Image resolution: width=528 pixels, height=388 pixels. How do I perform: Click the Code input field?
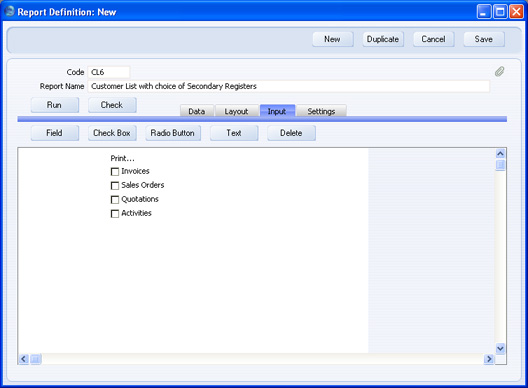click(x=108, y=72)
